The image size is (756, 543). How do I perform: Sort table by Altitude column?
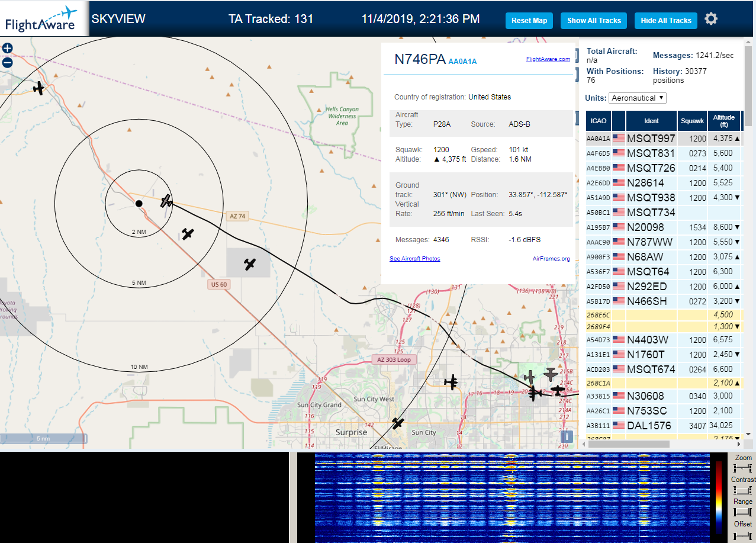[723, 121]
